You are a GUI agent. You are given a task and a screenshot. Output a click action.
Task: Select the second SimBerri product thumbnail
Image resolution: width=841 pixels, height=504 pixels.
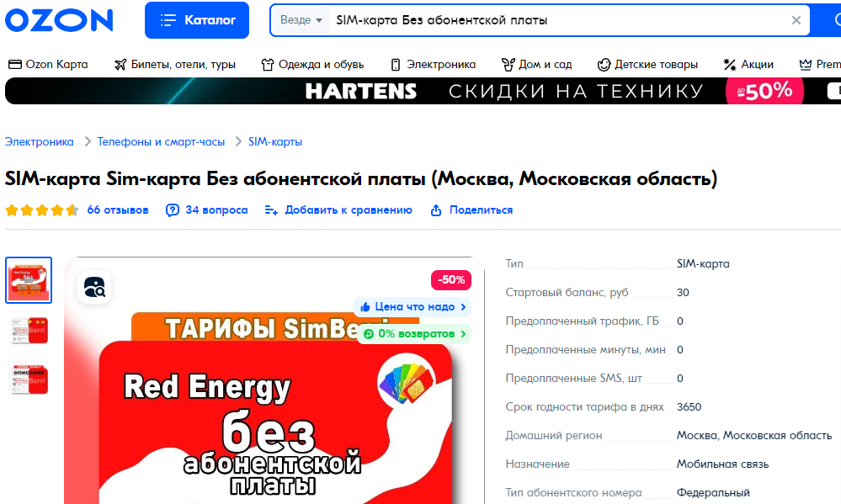29,330
